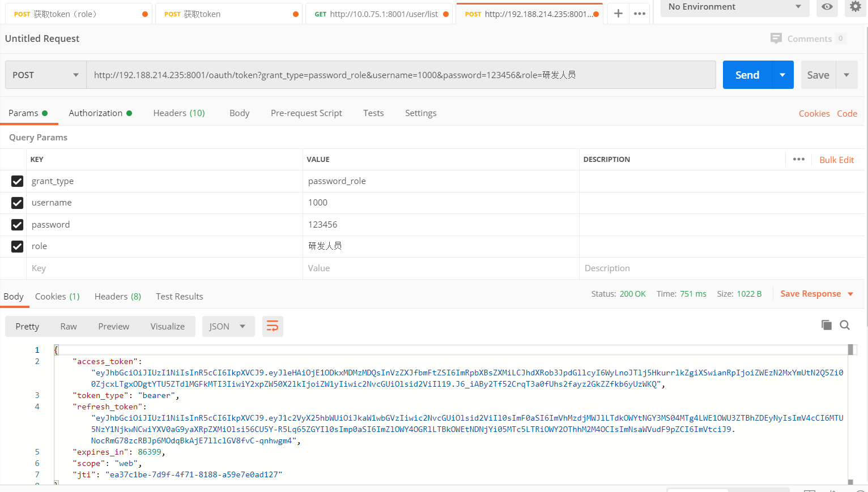This screenshot has height=492, width=868.
Task: Open the Test Results tab
Action: point(180,297)
